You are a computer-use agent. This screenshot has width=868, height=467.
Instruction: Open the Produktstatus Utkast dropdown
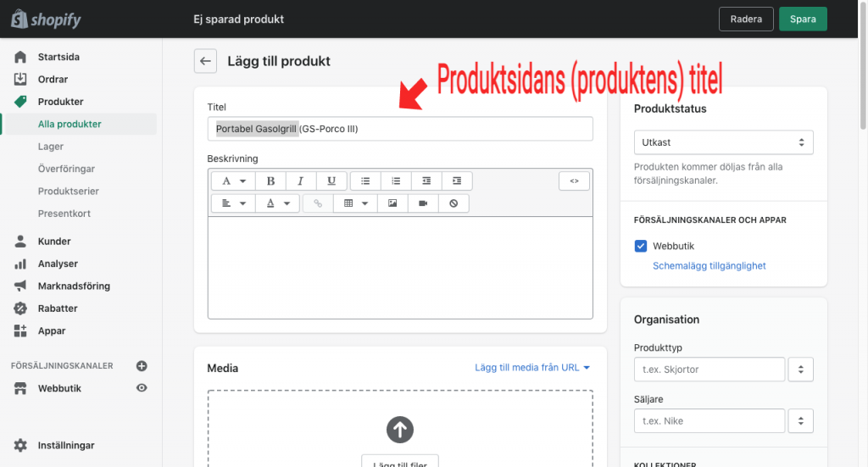pos(724,142)
